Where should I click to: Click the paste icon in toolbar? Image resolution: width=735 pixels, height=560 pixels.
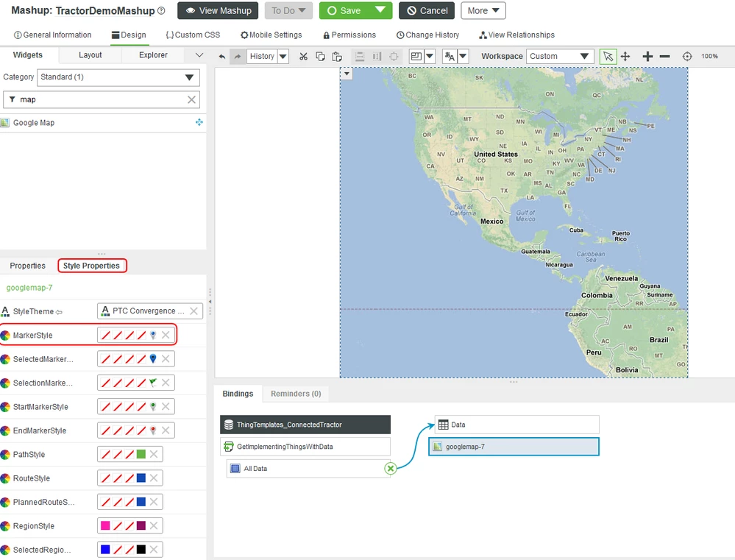click(x=336, y=57)
